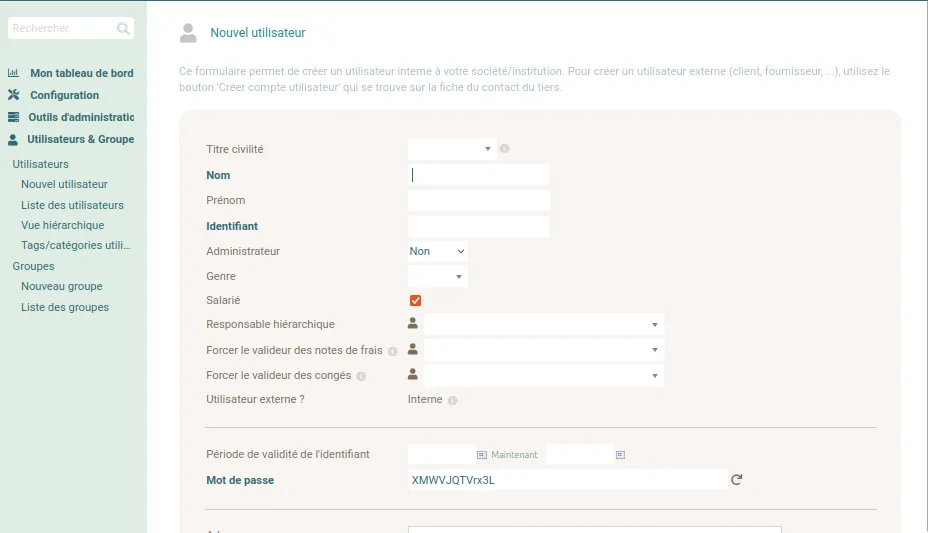Click the Nouvel utilisateur page title
The width and height of the screenshot is (928, 533).
tap(258, 33)
